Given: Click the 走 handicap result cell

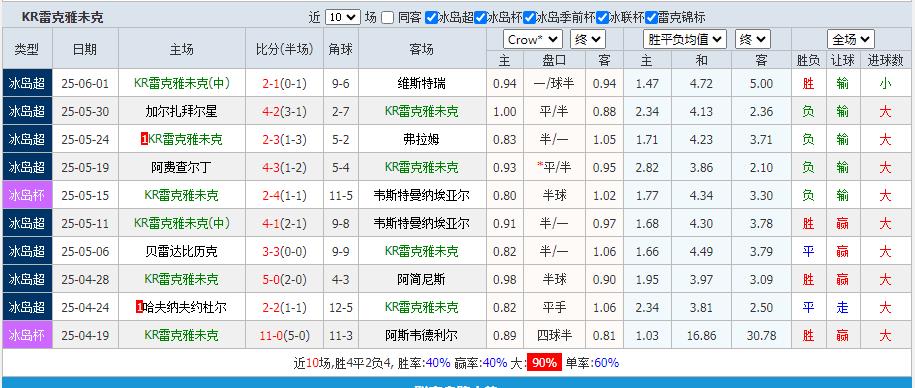Looking at the screenshot, I should click(x=842, y=307).
